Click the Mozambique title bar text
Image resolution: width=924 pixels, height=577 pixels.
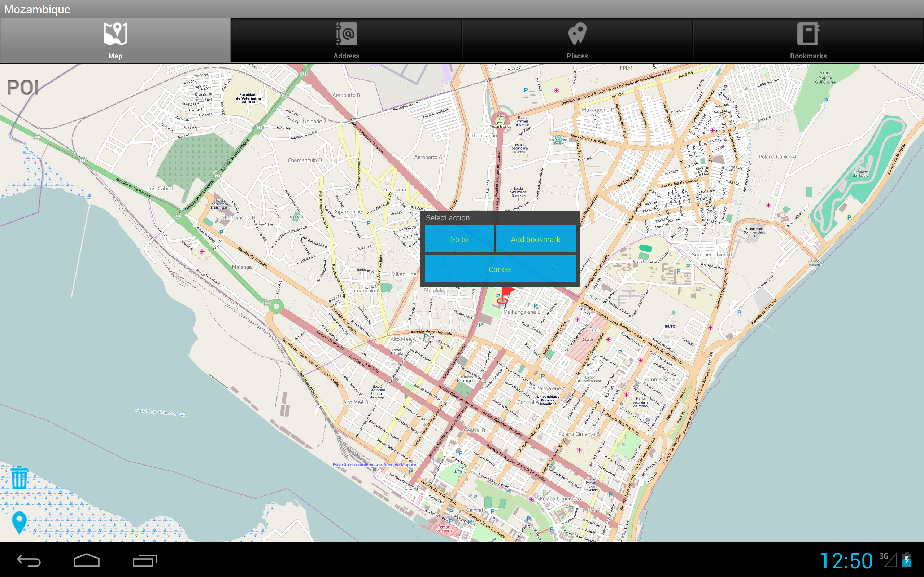[37, 9]
